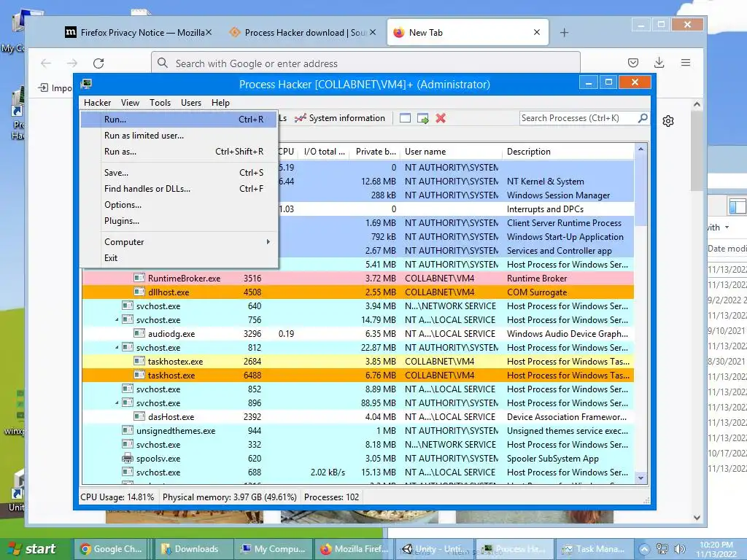Select the dasHost.exe process
Viewport: 747px width, 560px height.
pyautogui.click(x=357, y=416)
